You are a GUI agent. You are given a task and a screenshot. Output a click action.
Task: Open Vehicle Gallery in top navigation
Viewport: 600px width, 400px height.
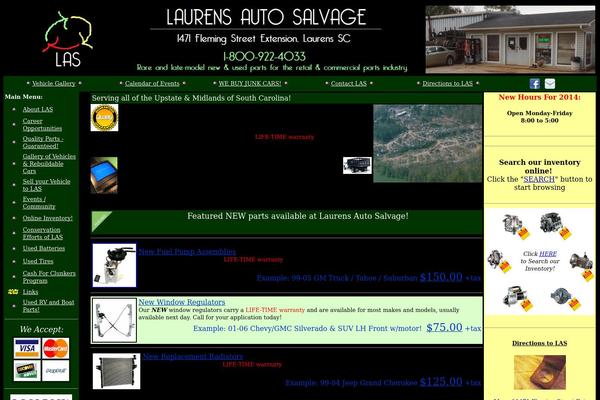54,83
